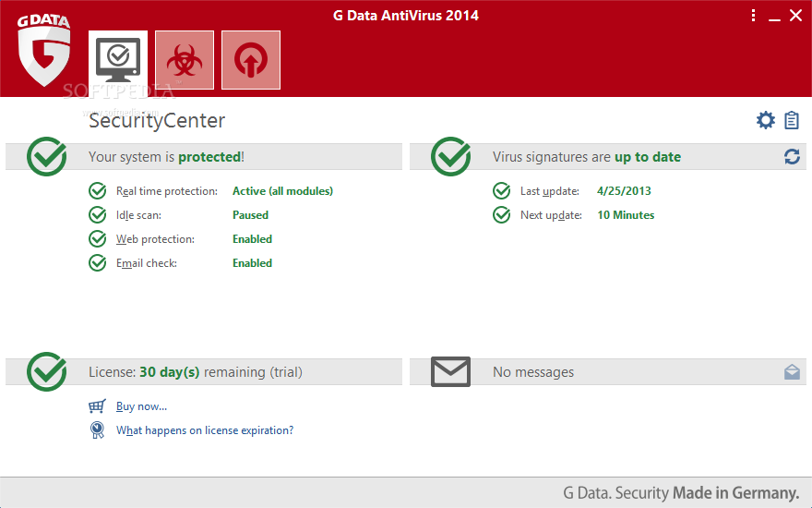Click the open envelope icon in messages bar
The image size is (812, 508).
point(792,371)
